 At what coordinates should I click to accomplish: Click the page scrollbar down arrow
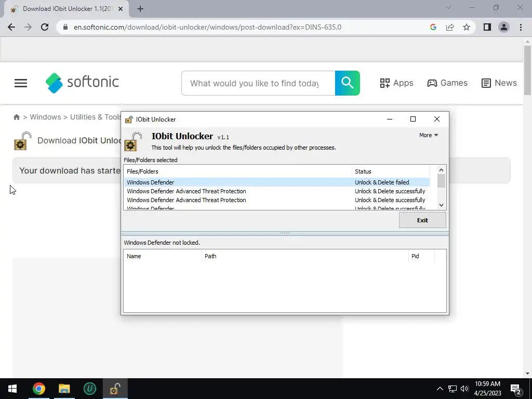(x=527, y=374)
